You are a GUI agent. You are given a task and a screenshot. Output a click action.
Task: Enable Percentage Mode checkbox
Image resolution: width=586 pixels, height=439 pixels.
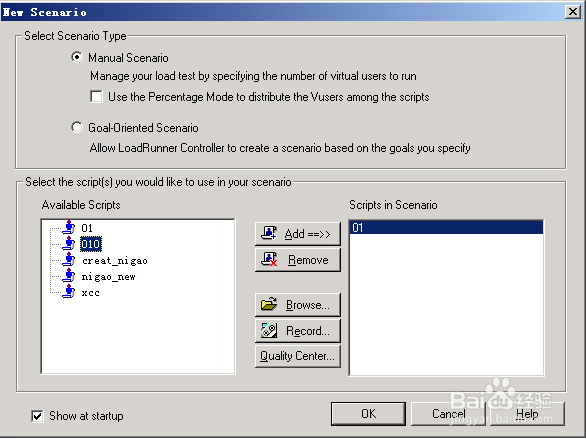(x=96, y=97)
